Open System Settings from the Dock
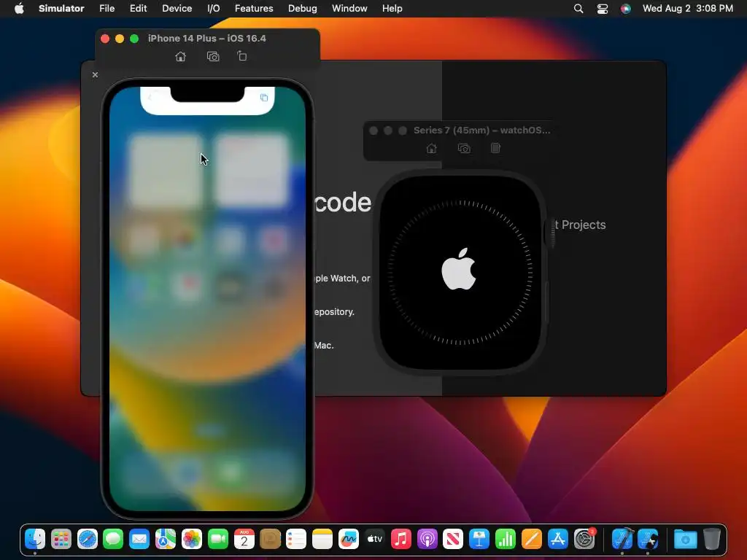 [584, 539]
